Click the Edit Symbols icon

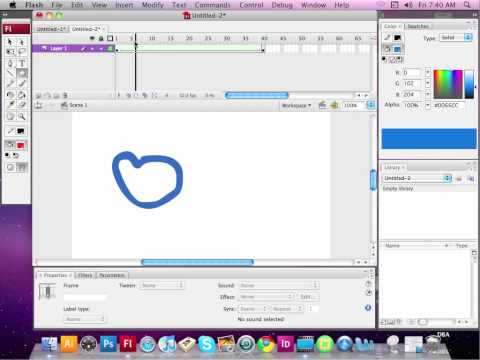(x=334, y=105)
